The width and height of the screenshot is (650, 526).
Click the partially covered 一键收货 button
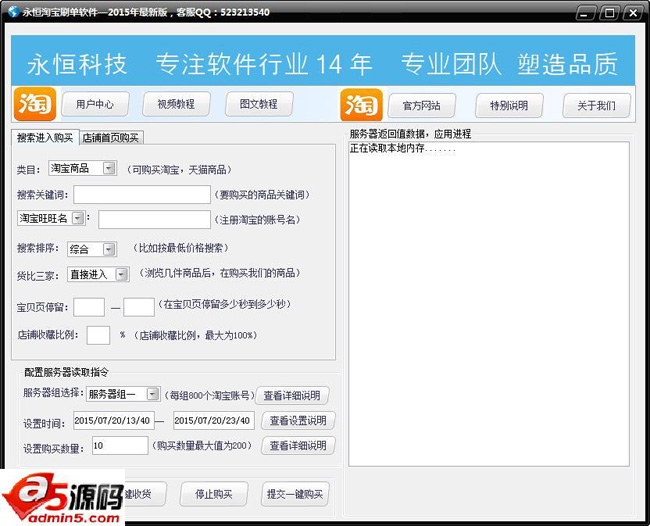(145, 494)
